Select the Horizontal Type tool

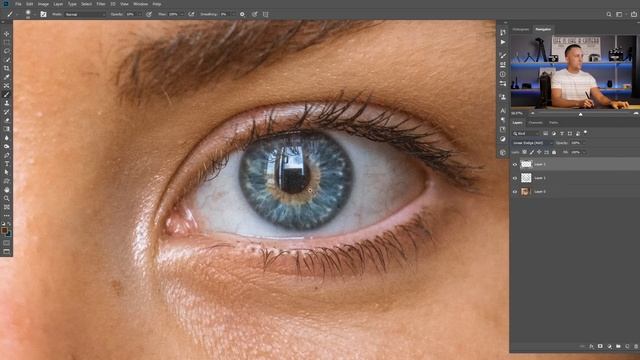tap(7, 164)
